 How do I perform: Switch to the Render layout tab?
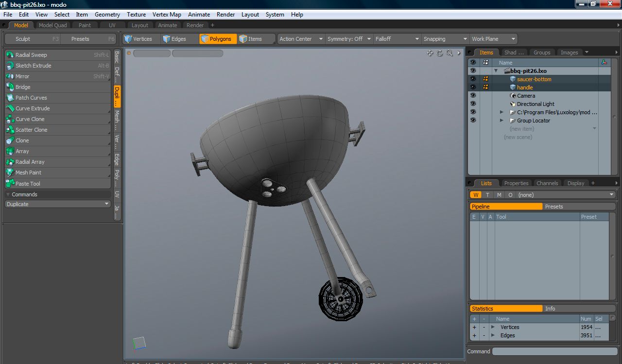coord(195,25)
